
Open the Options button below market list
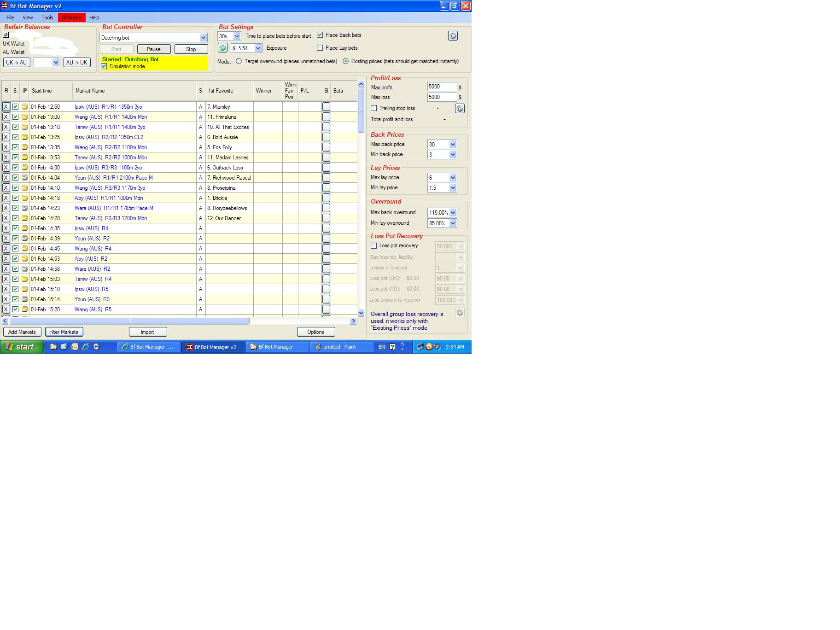tap(316, 332)
